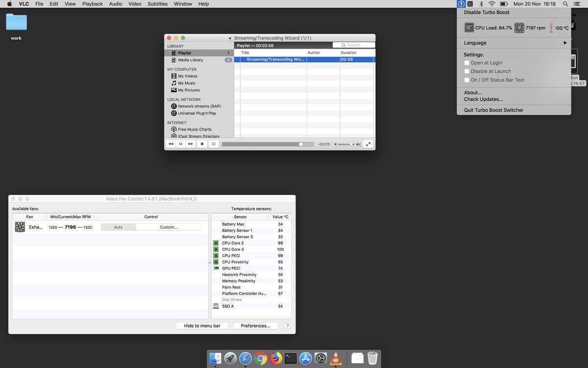Select Heatsink Proximity sensor row
588x368 pixels.
point(251,275)
